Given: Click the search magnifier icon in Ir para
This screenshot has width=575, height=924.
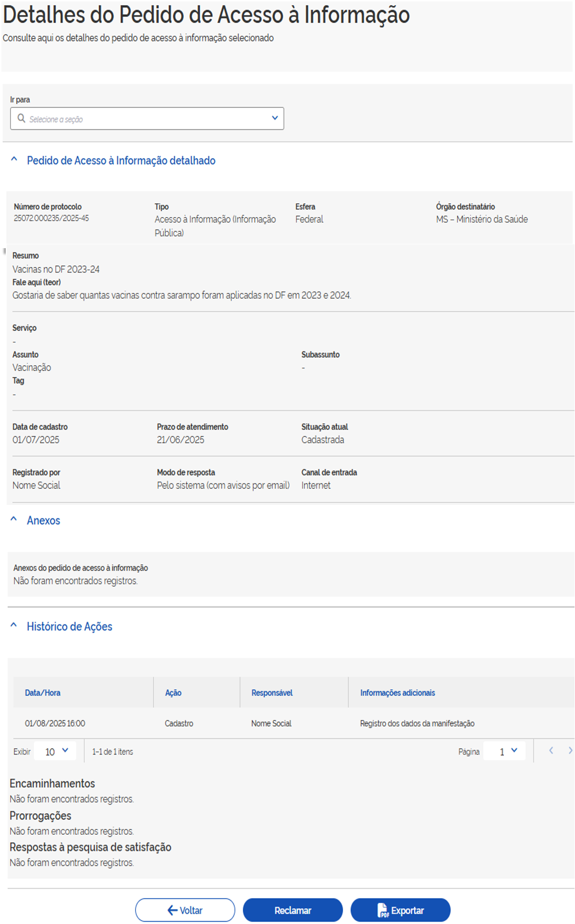Looking at the screenshot, I should (21, 118).
